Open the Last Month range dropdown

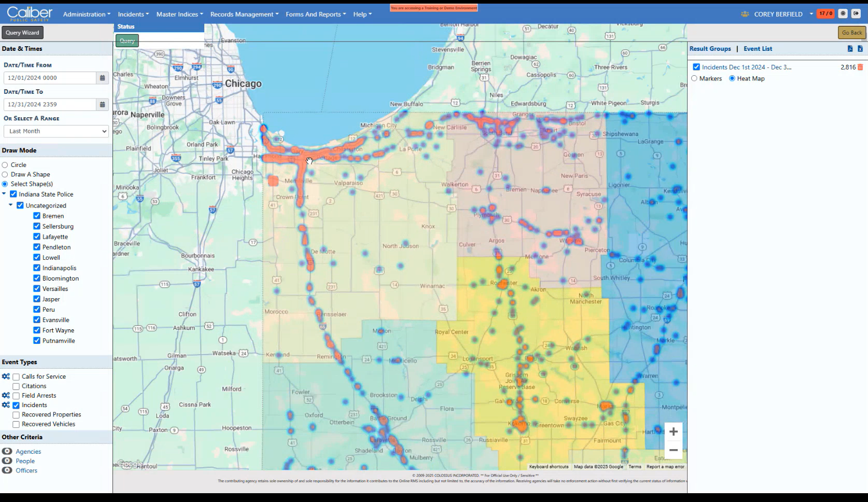56,131
